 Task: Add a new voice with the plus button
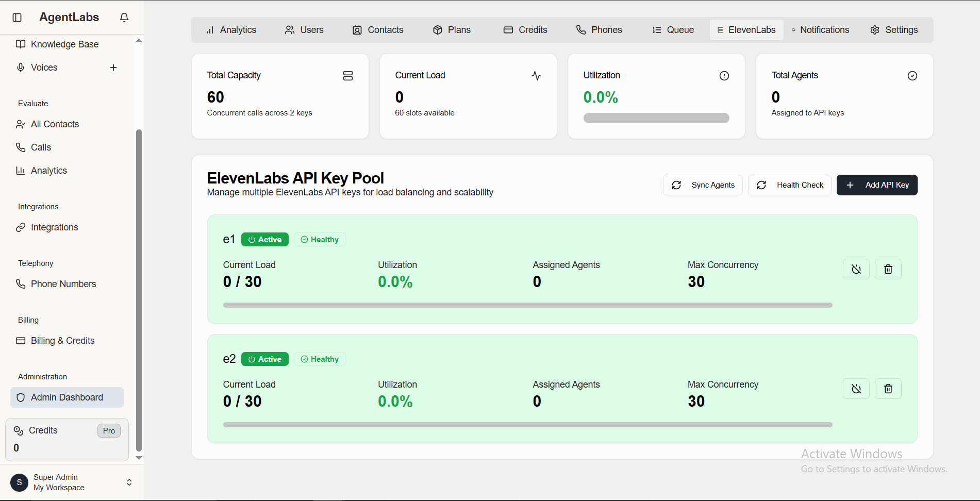(x=113, y=67)
